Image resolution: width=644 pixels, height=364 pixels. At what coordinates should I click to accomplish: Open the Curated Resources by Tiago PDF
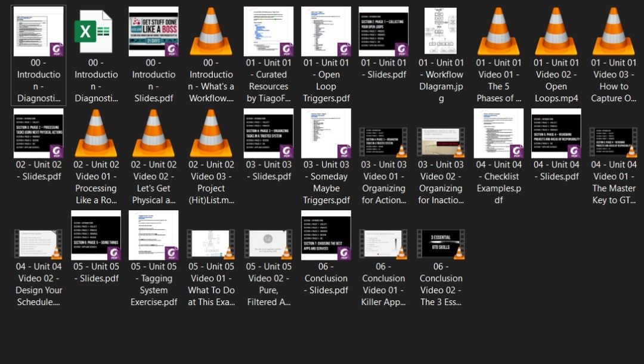(268, 30)
